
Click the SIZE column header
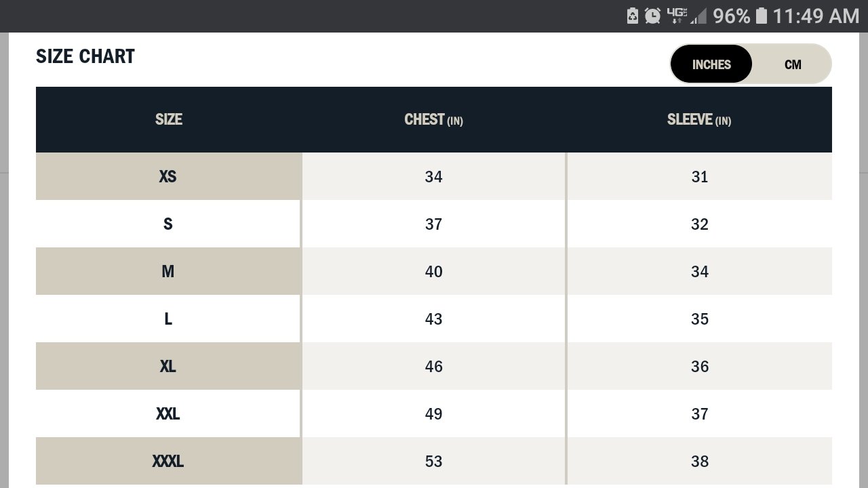(x=169, y=119)
